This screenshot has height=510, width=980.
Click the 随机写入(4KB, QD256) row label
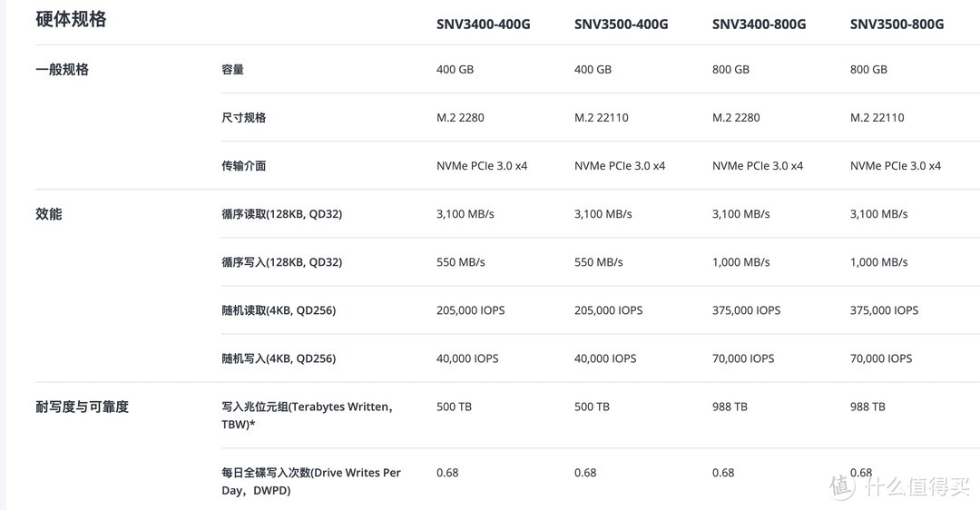279,358
